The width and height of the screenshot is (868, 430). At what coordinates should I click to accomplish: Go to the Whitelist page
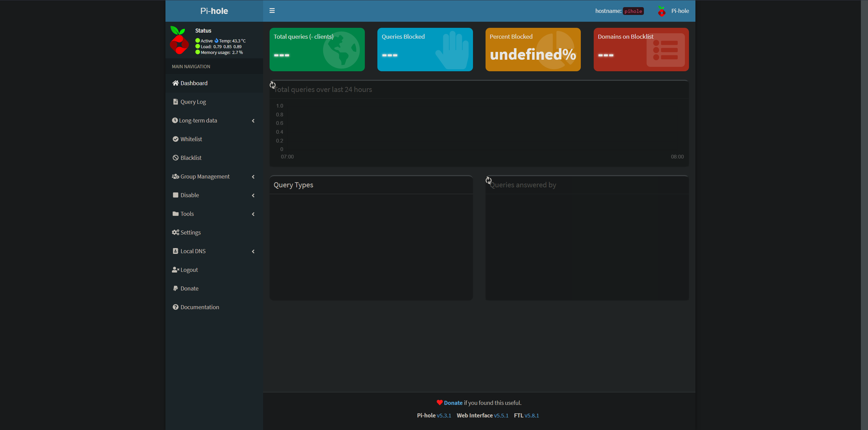click(214, 139)
